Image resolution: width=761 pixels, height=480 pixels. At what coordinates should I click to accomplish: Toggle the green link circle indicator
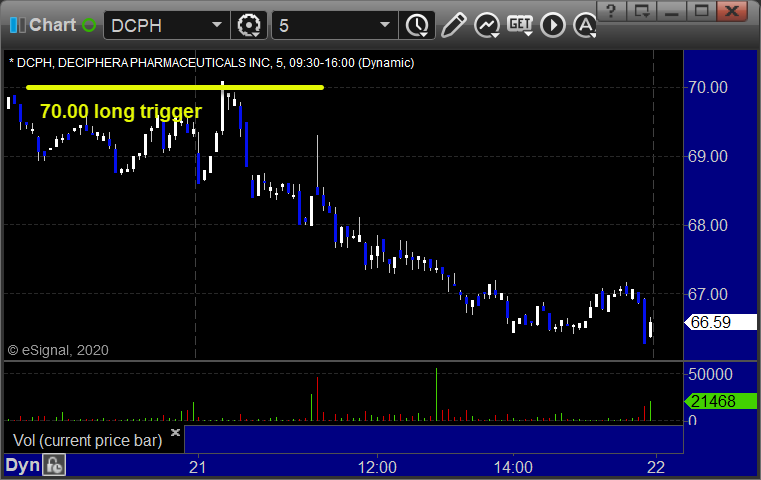tap(89, 25)
